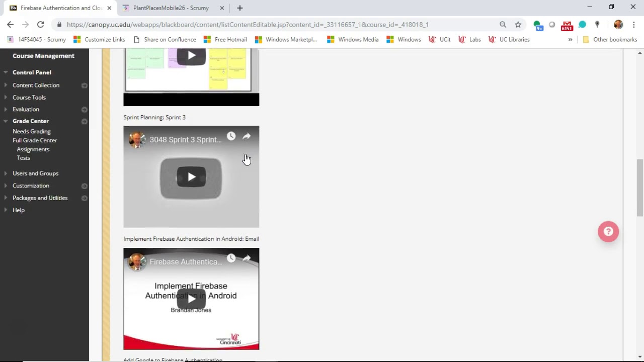
Task: Expand Customization section
Action: tap(6, 186)
